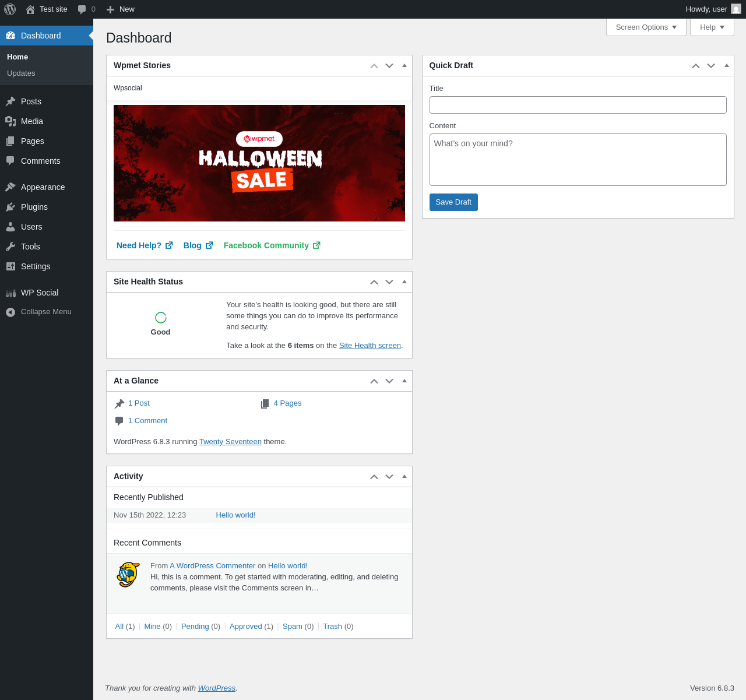
Task: Move At a Glance widget down
Action: [389, 381]
